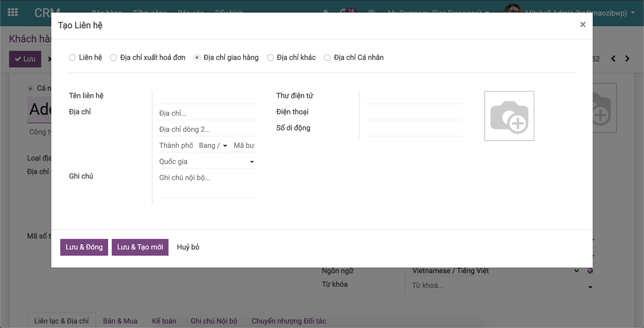
Task: Click Lưu & Tạo mới button
Action: pos(140,247)
